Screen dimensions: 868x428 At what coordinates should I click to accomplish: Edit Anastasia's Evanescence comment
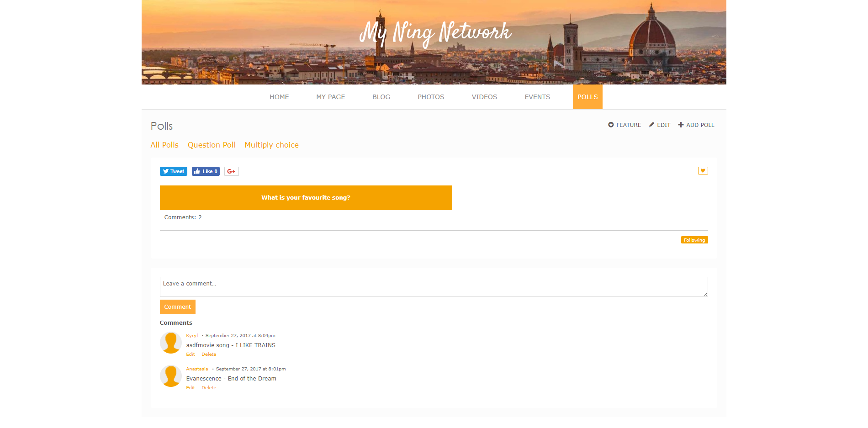[191, 387]
